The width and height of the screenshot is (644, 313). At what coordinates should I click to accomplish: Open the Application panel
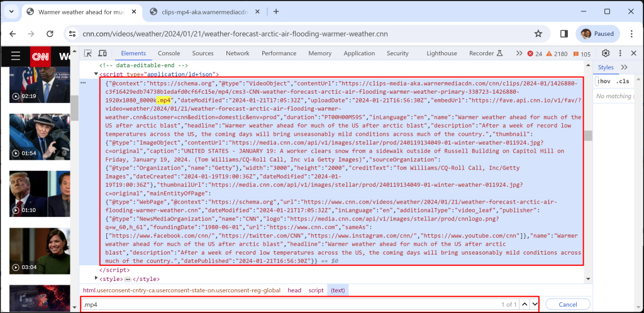(x=359, y=53)
